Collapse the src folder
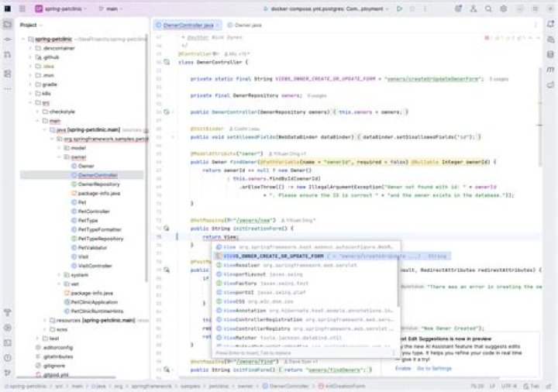This screenshot has height=392, width=558. click(30, 102)
